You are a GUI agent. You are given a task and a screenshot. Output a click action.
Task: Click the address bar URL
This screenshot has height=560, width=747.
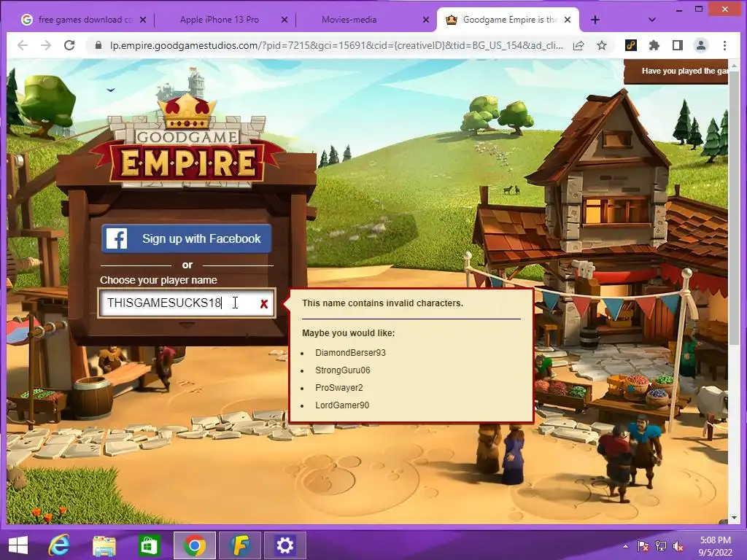pyautogui.click(x=336, y=45)
